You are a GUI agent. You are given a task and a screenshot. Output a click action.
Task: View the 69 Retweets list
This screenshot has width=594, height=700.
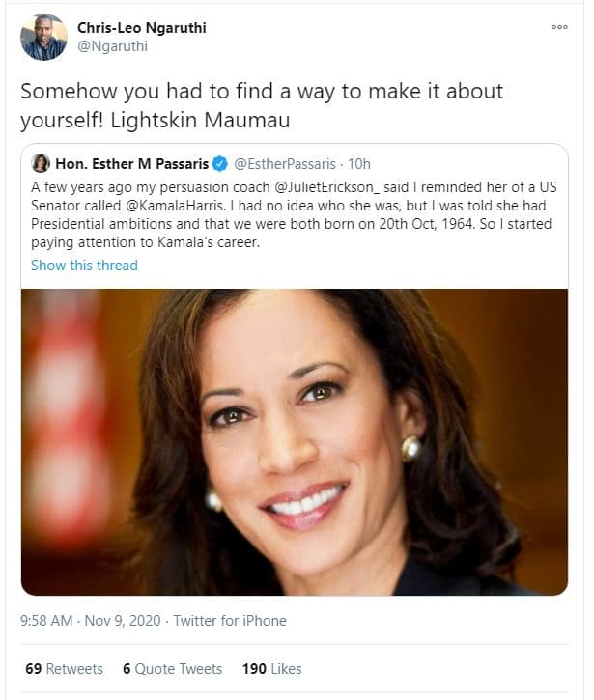64,668
